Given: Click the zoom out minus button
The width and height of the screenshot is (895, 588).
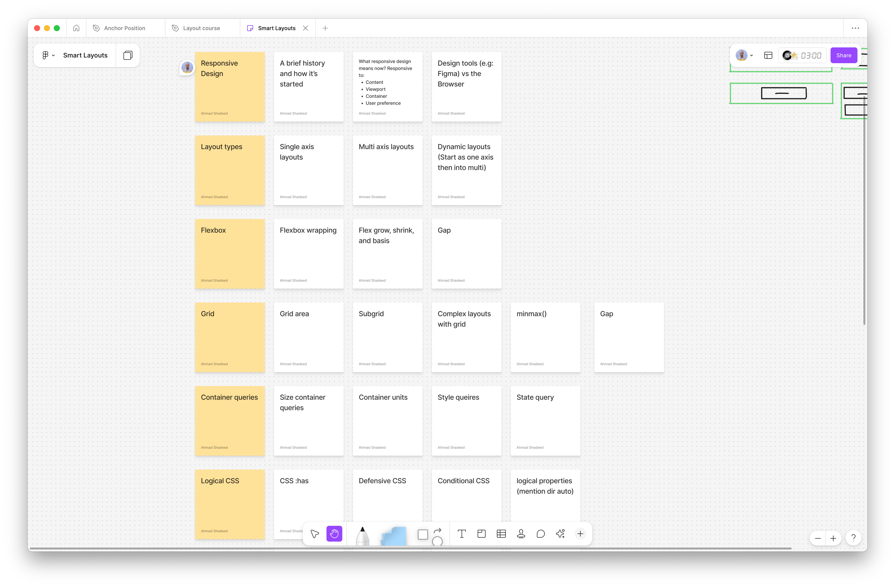Looking at the screenshot, I should point(817,538).
